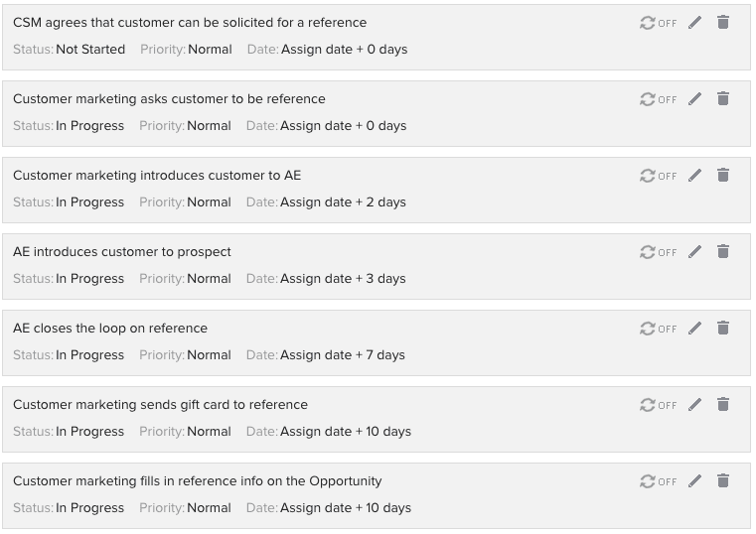Delete 'AE closes the loop on reference' task
The width and height of the screenshot is (756, 534).
tap(723, 329)
